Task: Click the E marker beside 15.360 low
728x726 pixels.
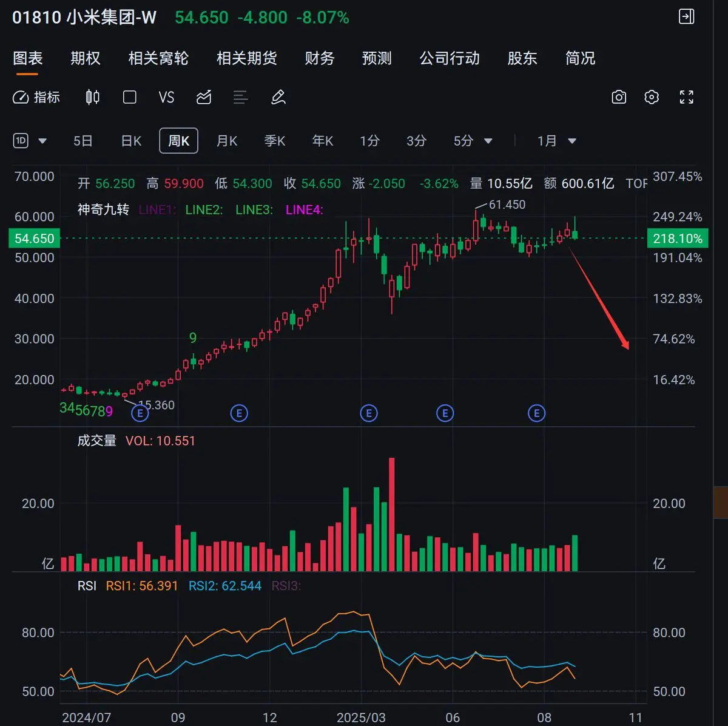Action: point(140,413)
